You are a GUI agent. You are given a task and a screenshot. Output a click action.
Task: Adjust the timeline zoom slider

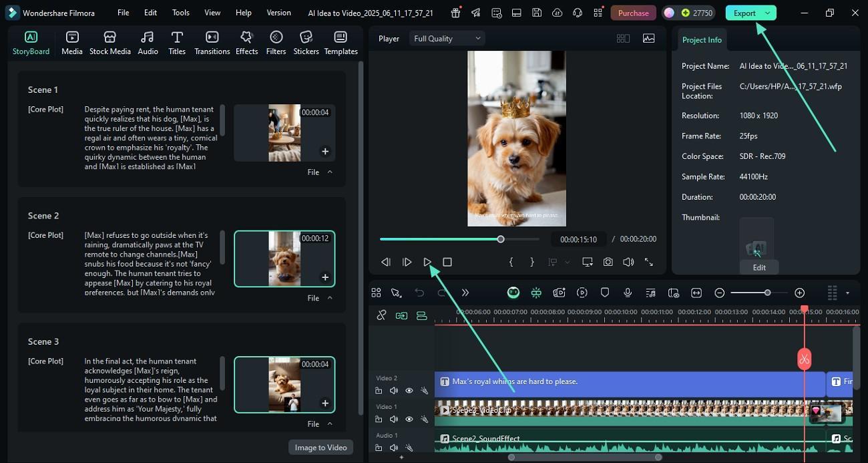click(760, 293)
